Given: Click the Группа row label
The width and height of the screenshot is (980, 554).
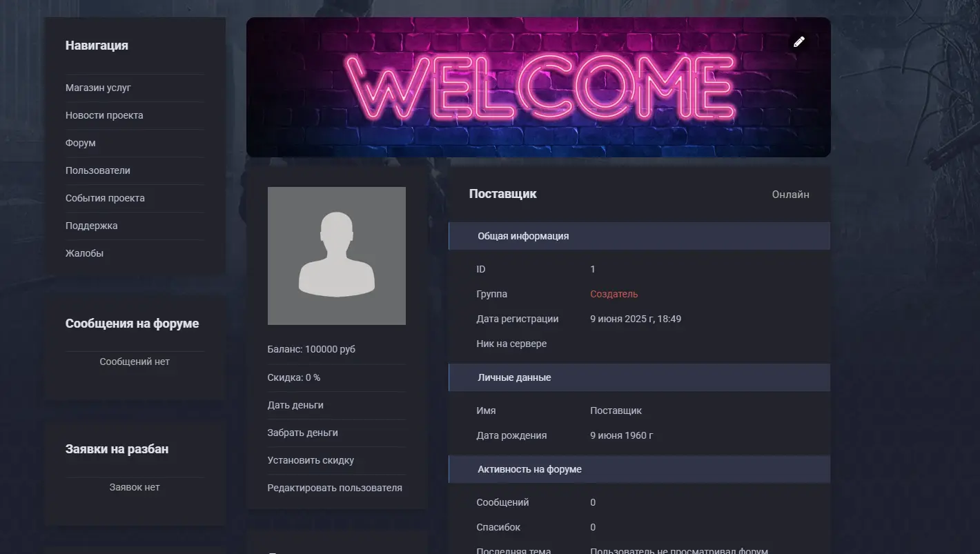Looking at the screenshot, I should pyautogui.click(x=491, y=294).
